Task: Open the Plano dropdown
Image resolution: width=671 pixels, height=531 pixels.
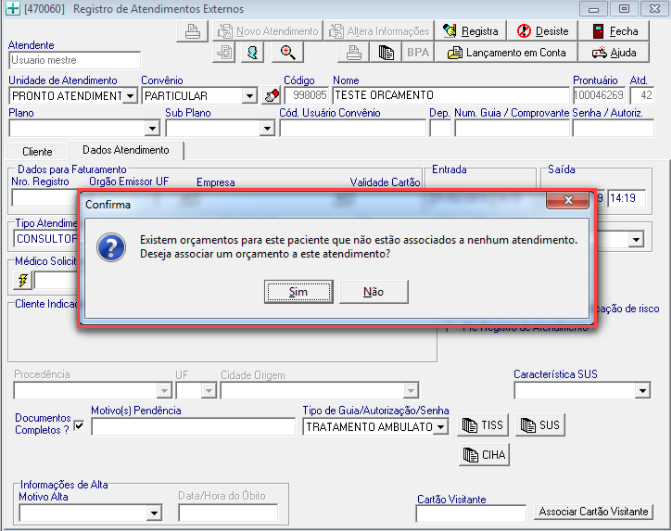Action: (151, 128)
